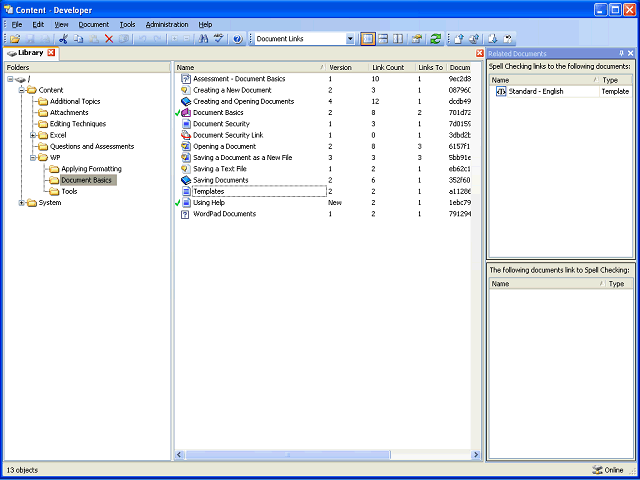
Task: Click the Document Security Link file icon
Action: [x=186, y=135]
